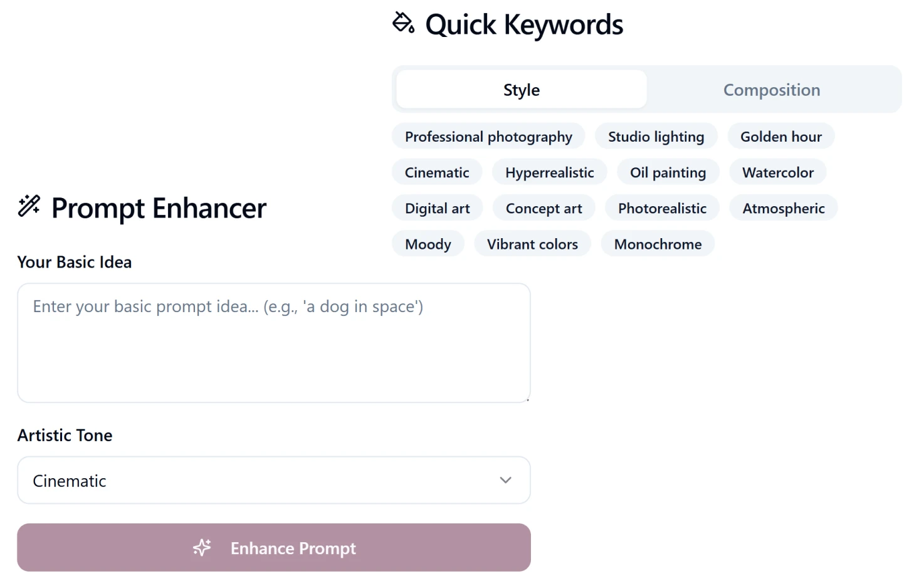Select the Style tab
This screenshot has width=924, height=586.
[521, 90]
